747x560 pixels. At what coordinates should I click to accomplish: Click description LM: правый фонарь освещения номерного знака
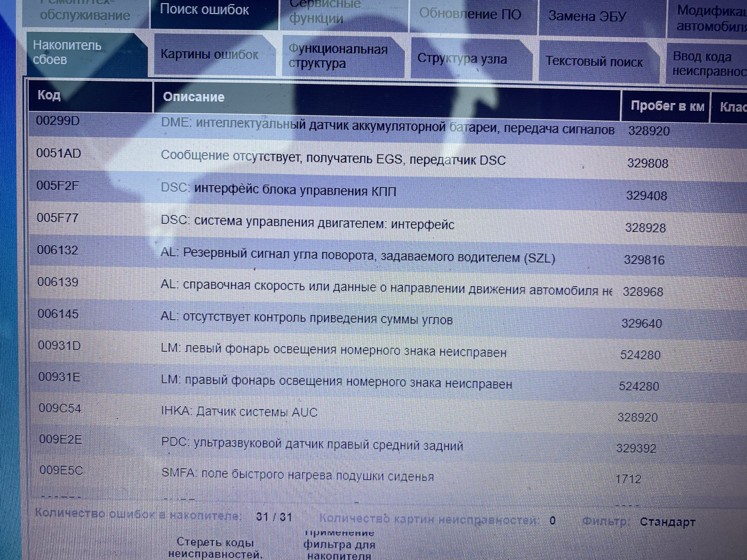(x=337, y=382)
